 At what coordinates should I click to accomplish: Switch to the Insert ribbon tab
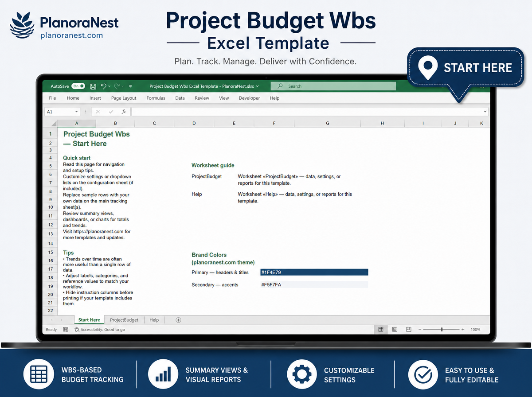point(95,98)
